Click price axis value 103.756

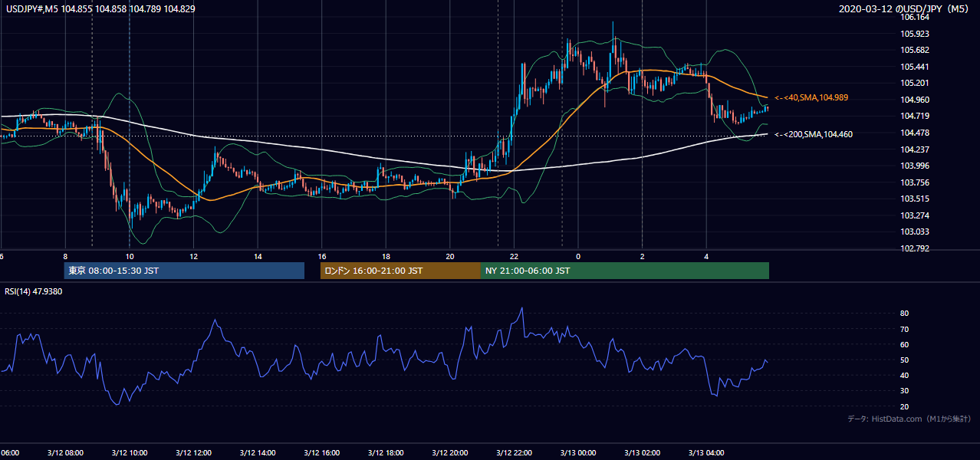pyautogui.click(x=916, y=182)
